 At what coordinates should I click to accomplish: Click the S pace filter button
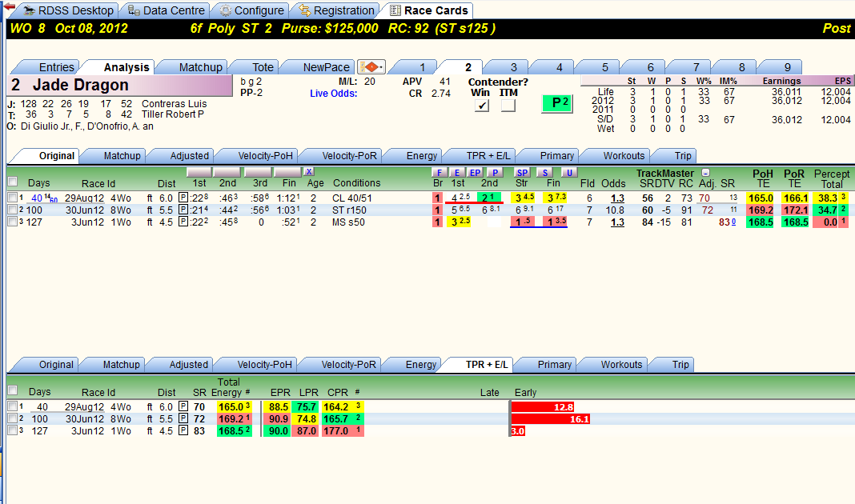544,172
